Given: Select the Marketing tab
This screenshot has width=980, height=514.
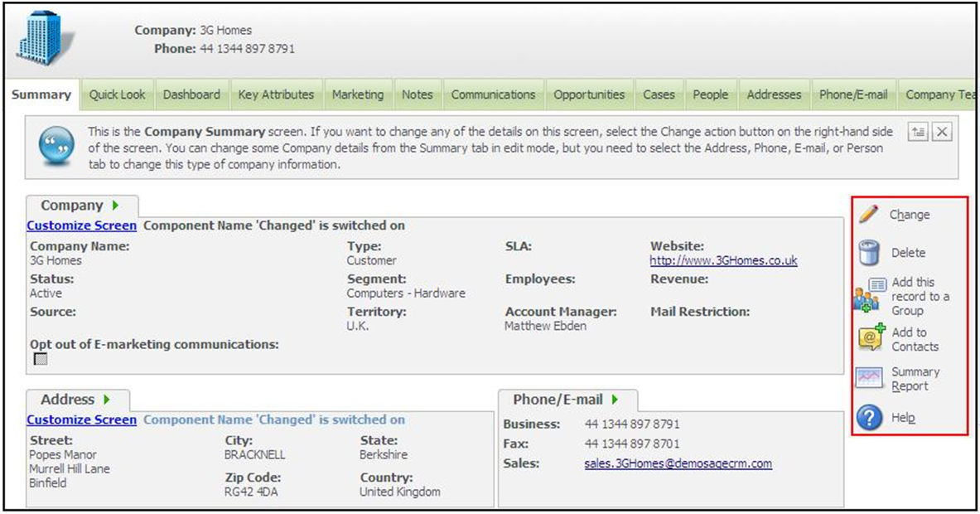Looking at the screenshot, I should (358, 95).
